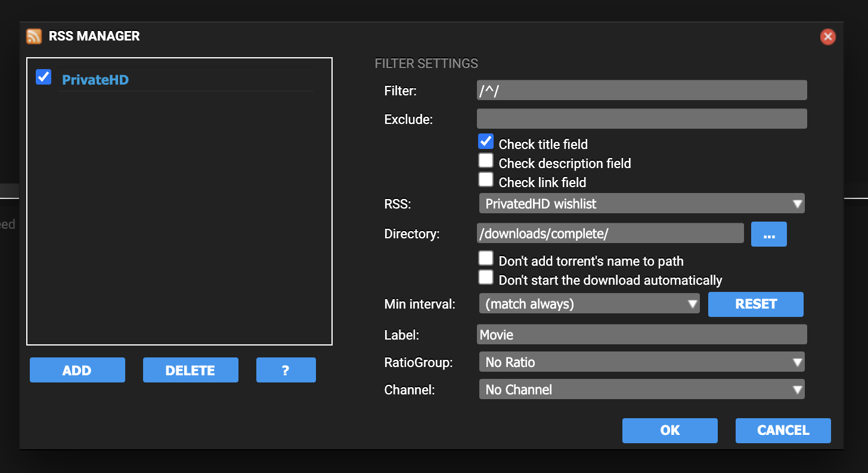Select the PrivateHD filter entry

coord(95,80)
